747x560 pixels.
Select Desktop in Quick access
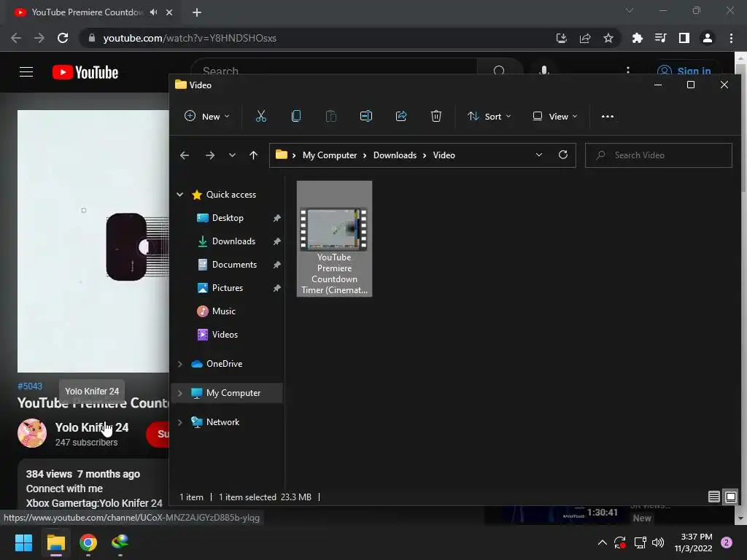point(228,217)
